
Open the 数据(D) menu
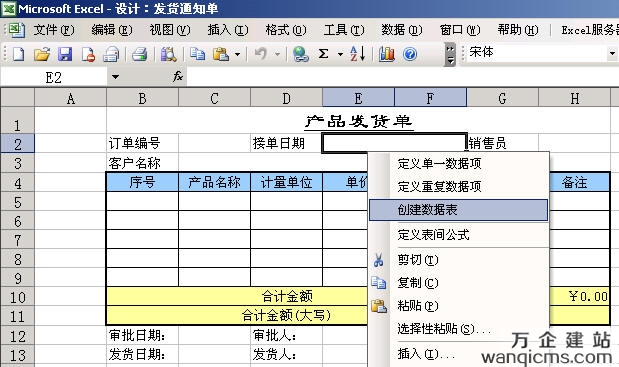pos(401,30)
